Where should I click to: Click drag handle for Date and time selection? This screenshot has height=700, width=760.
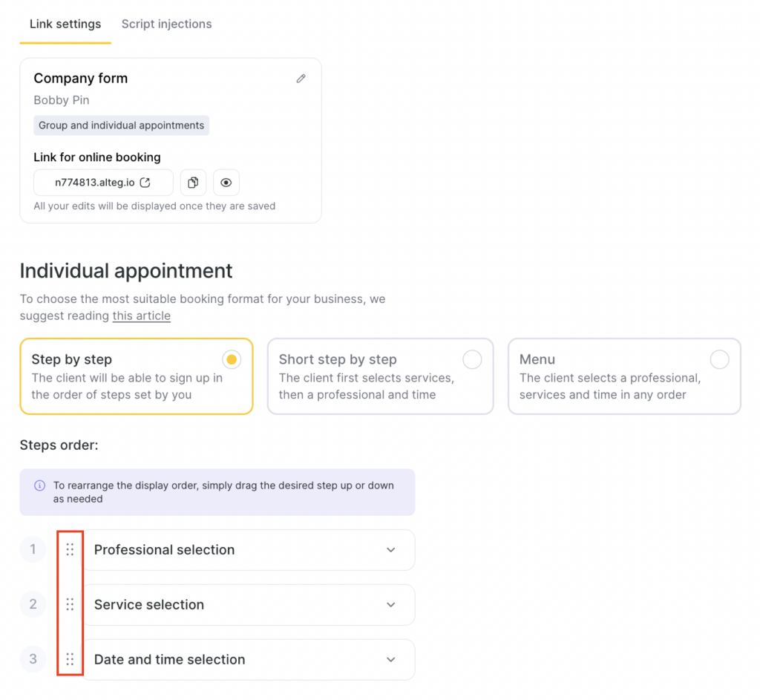(x=70, y=659)
